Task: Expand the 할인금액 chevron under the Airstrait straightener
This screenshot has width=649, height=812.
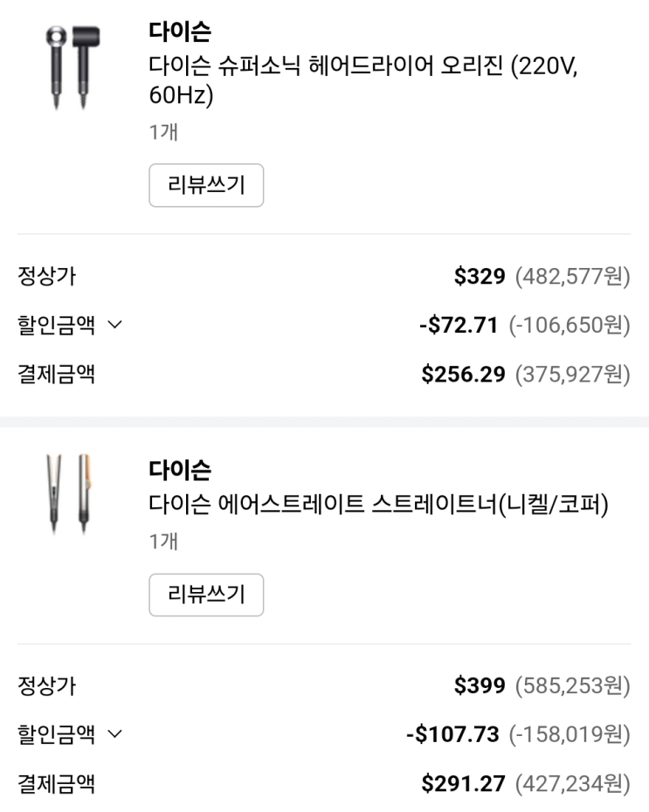Action: pos(117,737)
